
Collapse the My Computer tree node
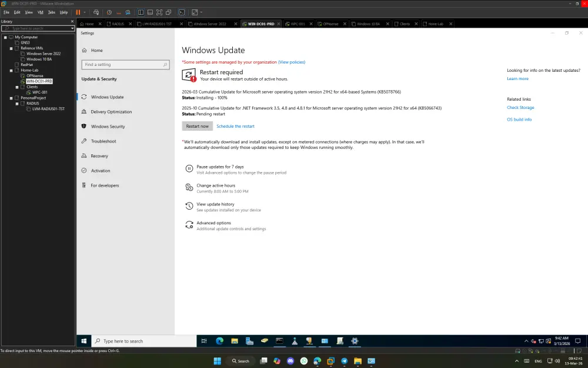click(5, 37)
